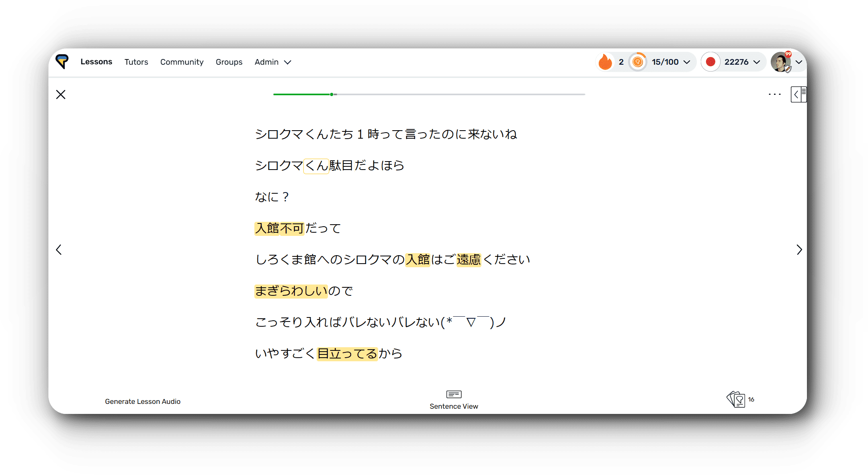
Task: Click the LingQ logo icon
Action: [62, 61]
